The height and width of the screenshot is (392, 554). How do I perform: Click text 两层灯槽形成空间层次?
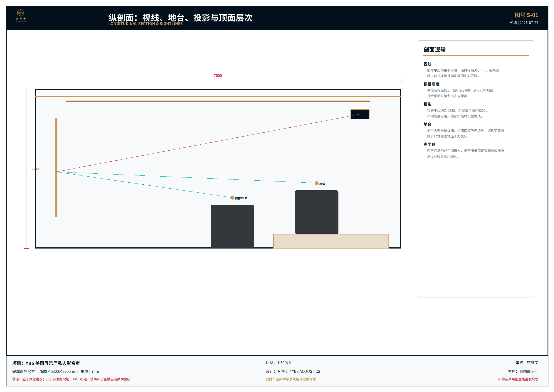tap(444, 151)
